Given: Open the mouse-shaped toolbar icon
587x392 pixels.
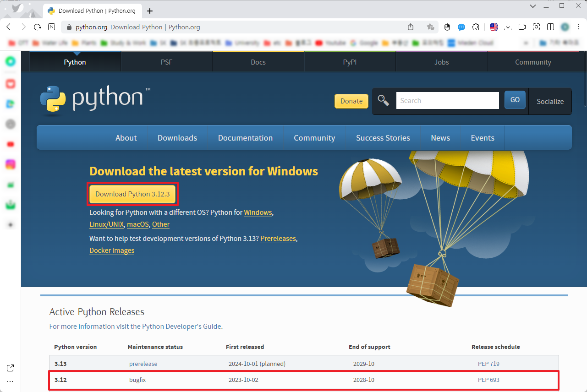Looking at the screenshot, I should coord(448,27).
